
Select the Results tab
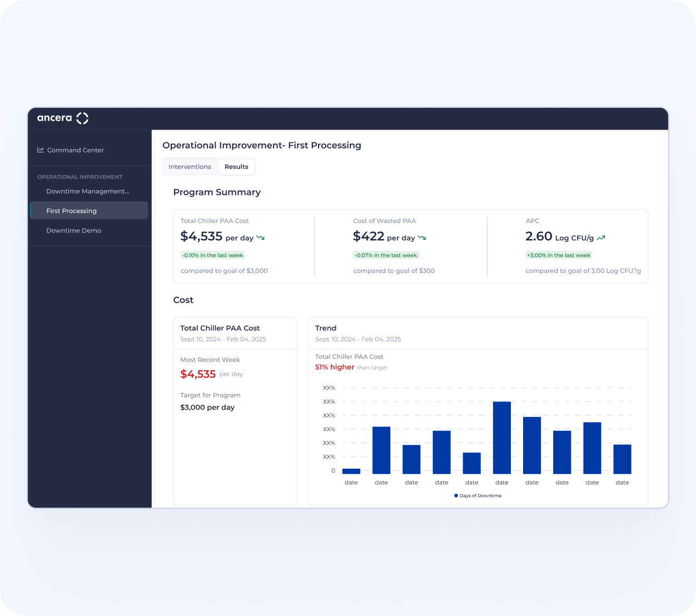point(236,167)
